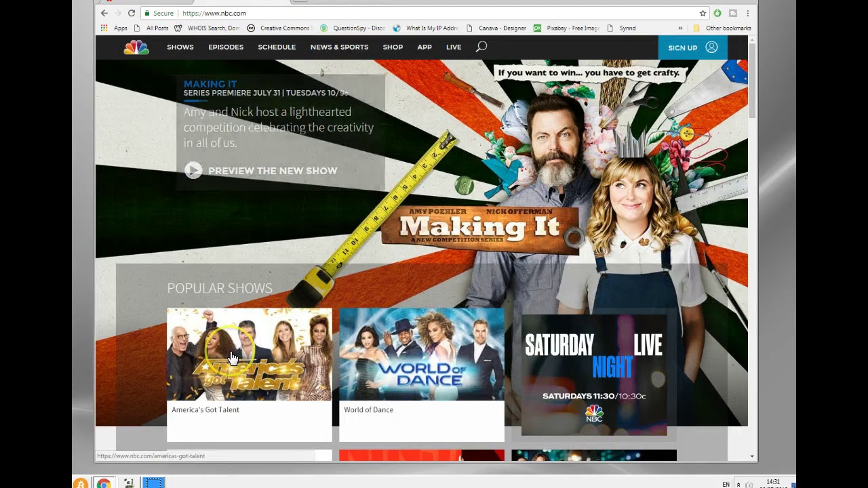Open the WHOIS Search bookmark

[x=208, y=28]
